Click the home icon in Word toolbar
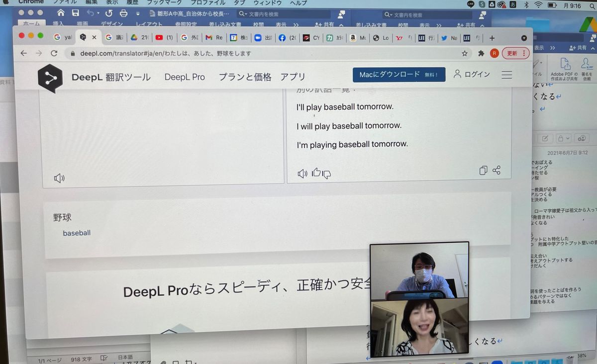The image size is (597, 364). pyautogui.click(x=61, y=13)
